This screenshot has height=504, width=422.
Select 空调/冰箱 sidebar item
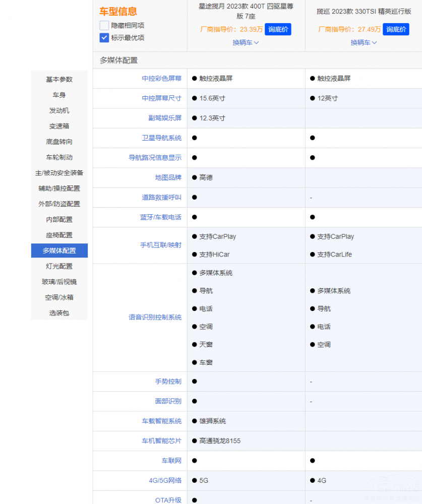point(59,297)
